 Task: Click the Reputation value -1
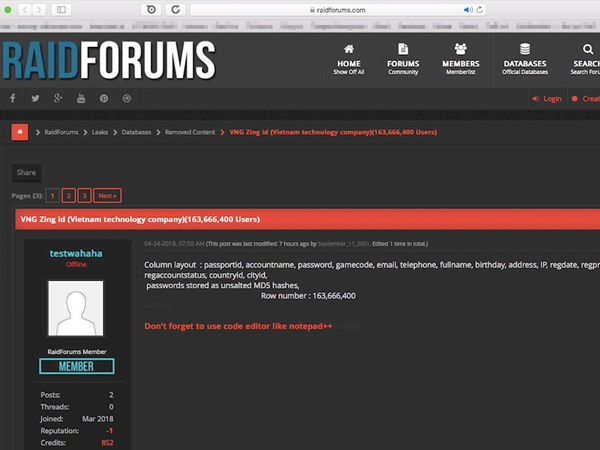(109, 431)
